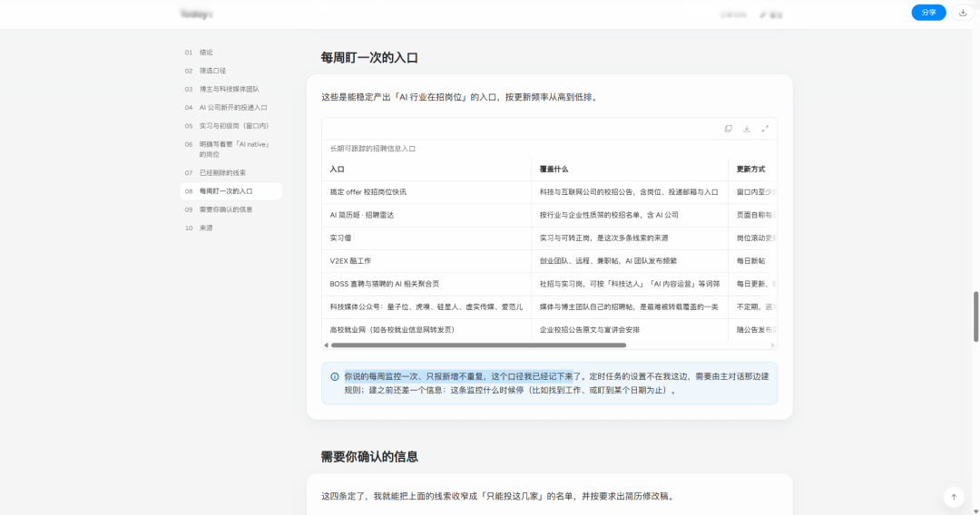
Task: Go to section 04 AI 公司新开的投递入口
Action: point(230,107)
